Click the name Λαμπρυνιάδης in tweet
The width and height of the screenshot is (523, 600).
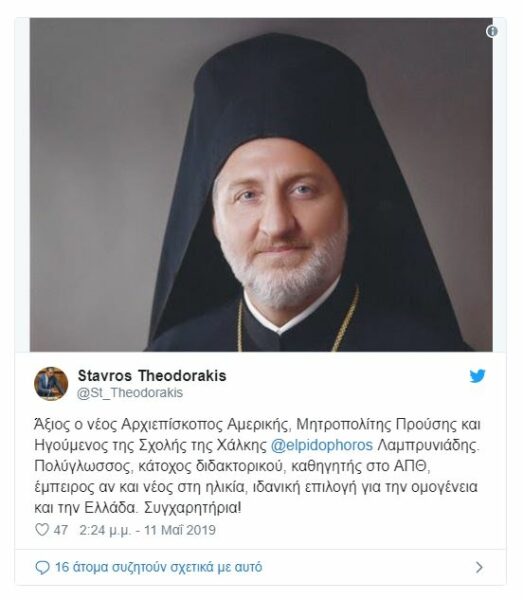tap(428, 445)
